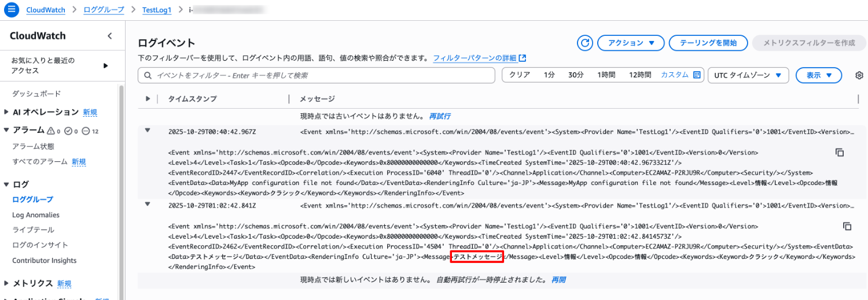Image resolution: width=868 pixels, height=300 pixels.
Task: Click the insufficient data alarm count icon
Action: (x=86, y=131)
